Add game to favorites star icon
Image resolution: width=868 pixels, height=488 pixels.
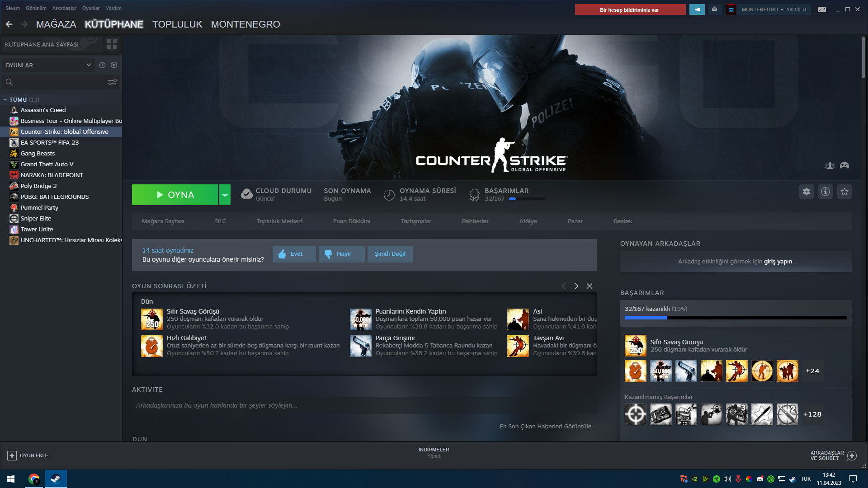click(844, 192)
